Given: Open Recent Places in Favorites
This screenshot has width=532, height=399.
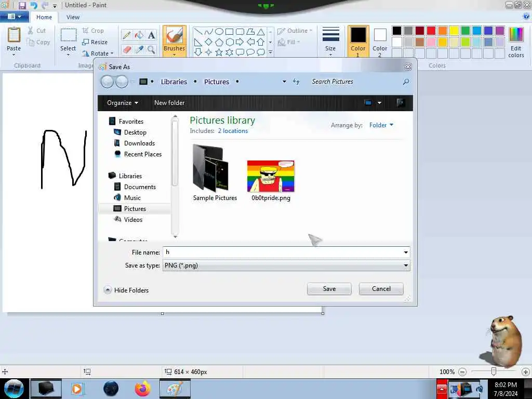Looking at the screenshot, I should [142, 154].
